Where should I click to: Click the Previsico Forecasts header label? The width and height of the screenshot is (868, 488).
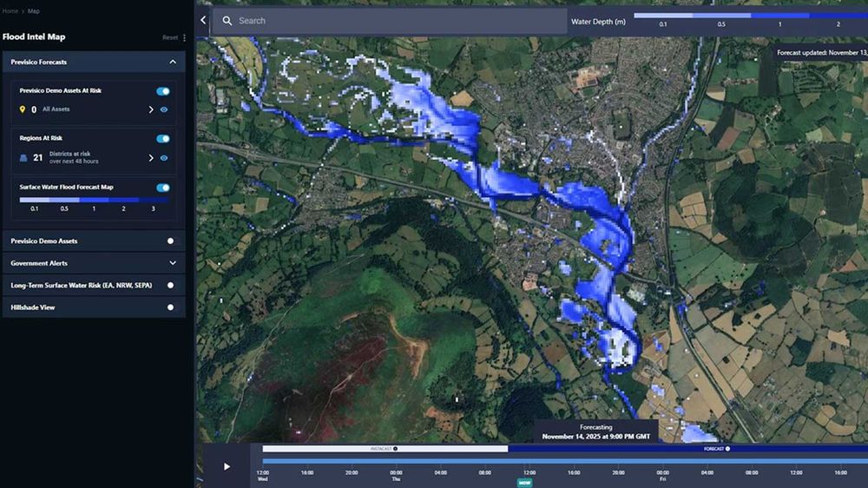(39, 62)
